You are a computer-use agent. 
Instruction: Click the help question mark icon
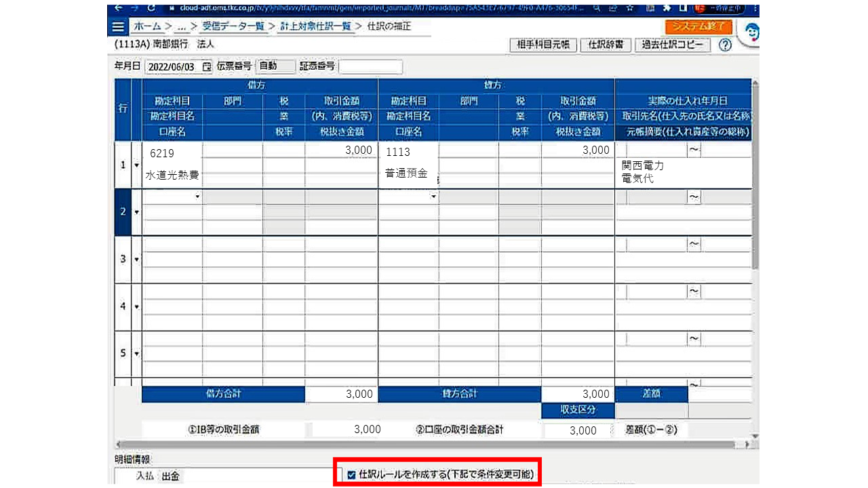[x=725, y=45]
